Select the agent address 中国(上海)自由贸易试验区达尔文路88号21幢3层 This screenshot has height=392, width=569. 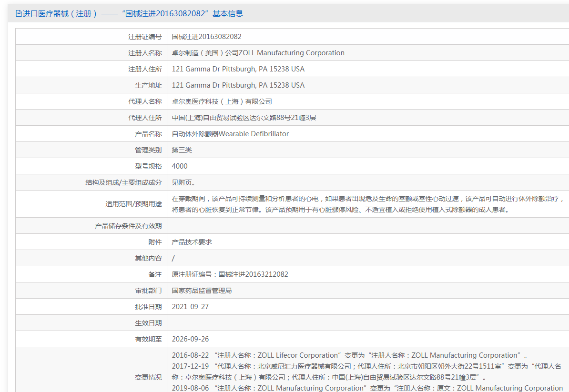[244, 118]
